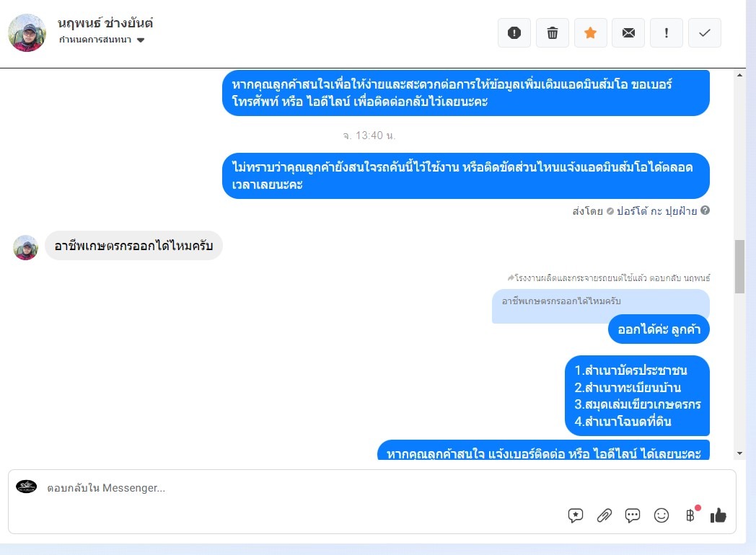Image resolution: width=756 pixels, height=555 pixels.
Task: Click the scroll up arrow of chat
Action: coord(739,75)
